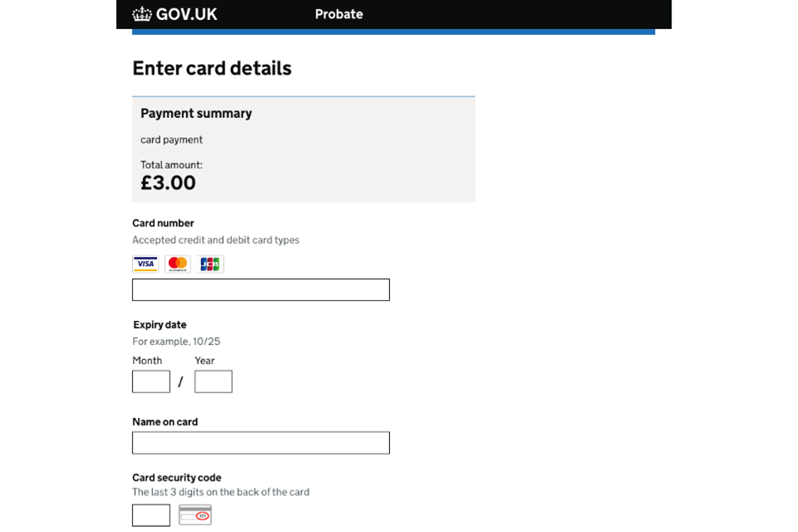Click the JCB card type icon
The height and width of the screenshot is (532, 798).
pos(210,264)
